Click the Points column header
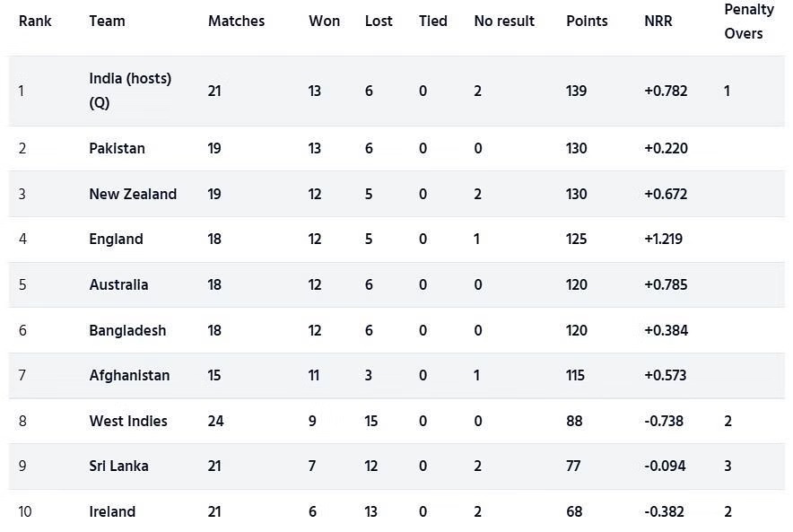Viewport: 793px width, 532px height. coord(587,22)
